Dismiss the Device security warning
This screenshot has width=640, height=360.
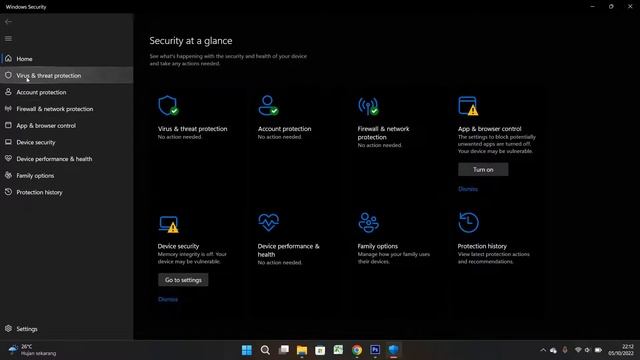(x=168, y=299)
